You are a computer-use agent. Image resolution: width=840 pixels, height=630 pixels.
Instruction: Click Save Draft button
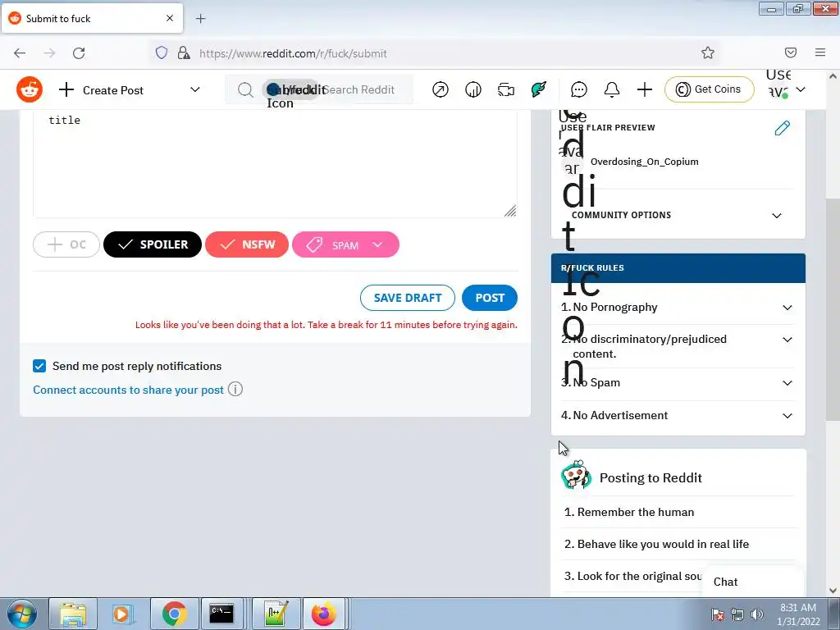tap(408, 298)
